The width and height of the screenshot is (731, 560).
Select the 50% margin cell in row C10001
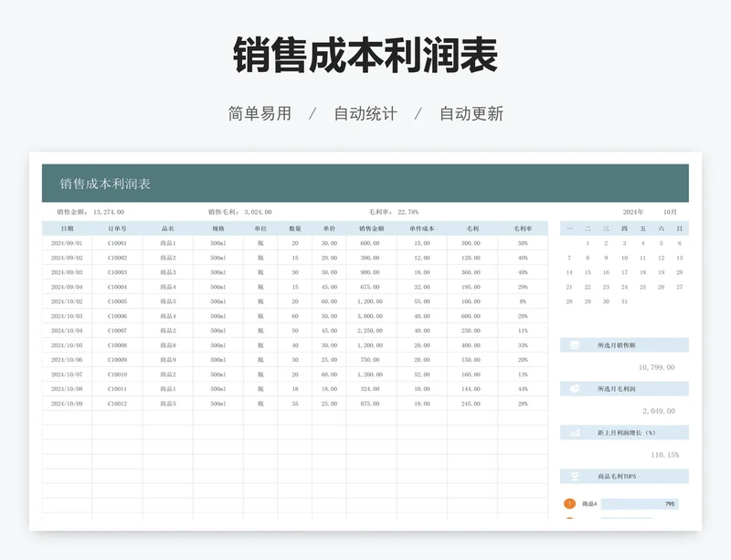[523, 243]
